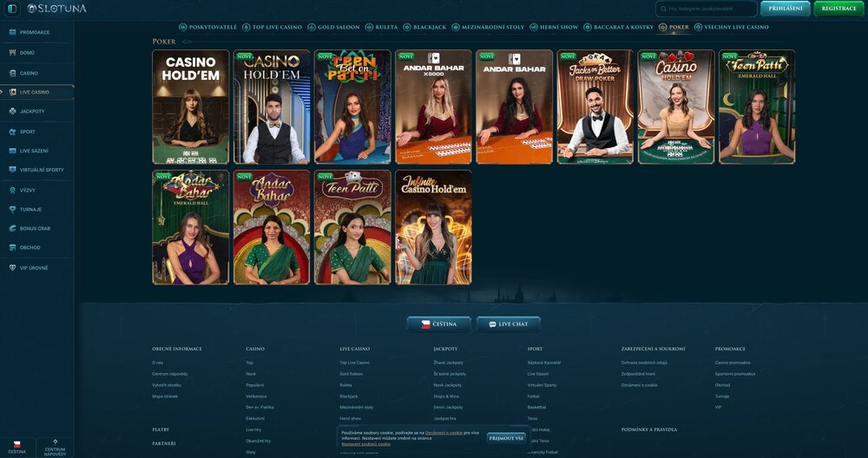
Task: Switch to the Ruleta tab
Action: coord(381,27)
